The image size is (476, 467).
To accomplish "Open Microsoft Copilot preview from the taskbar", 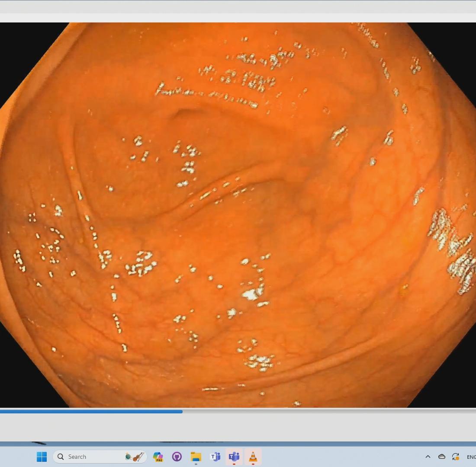I will click(x=158, y=457).
